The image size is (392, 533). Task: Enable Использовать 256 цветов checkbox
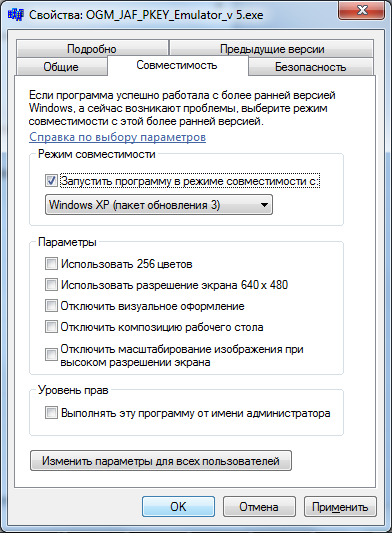click(x=51, y=264)
